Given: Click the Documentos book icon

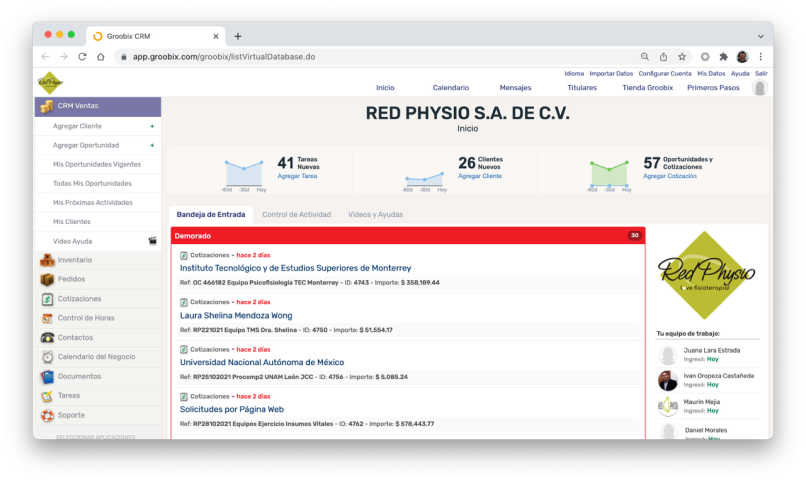Looking at the screenshot, I should [47, 377].
